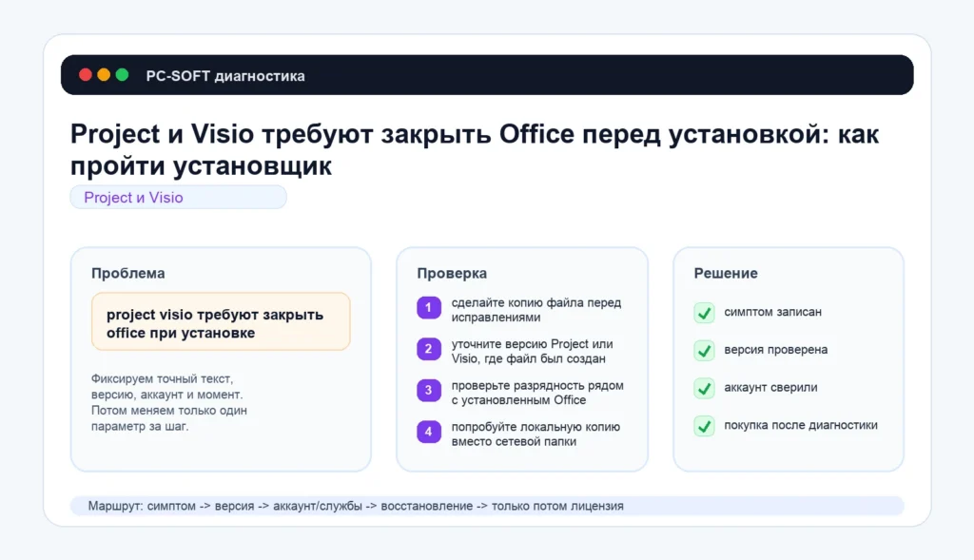Image resolution: width=974 pixels, height=560 pixels.
Task: Click the 'Фиксируем точный текст' description paragraph
Action: point(169,402)
